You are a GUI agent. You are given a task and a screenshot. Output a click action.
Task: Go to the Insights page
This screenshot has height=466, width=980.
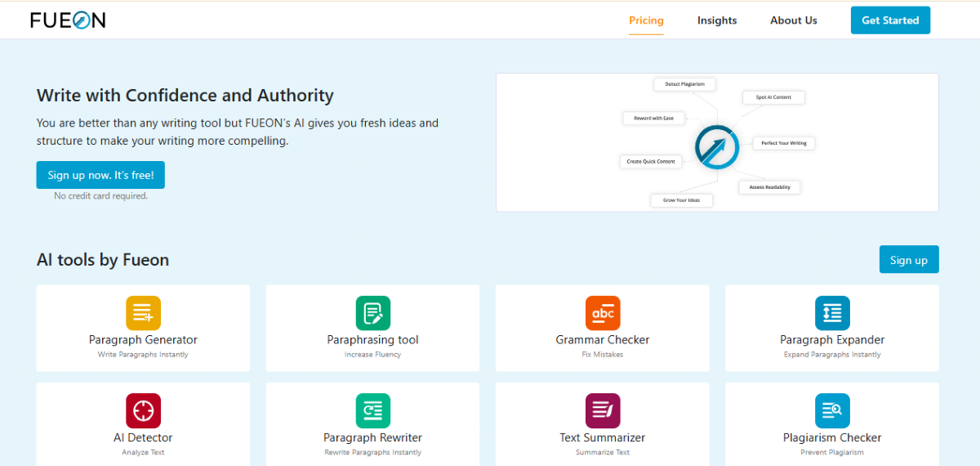coord(717,20)
